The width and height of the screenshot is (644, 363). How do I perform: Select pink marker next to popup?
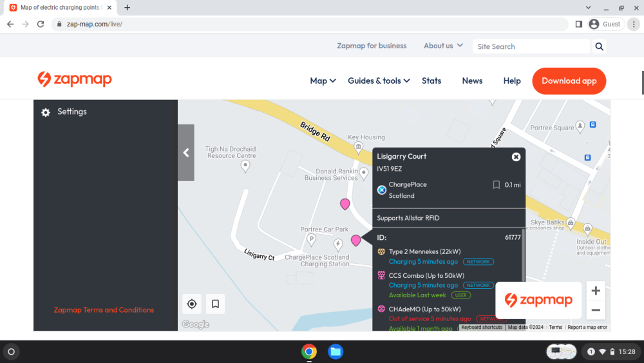[355, 240]
